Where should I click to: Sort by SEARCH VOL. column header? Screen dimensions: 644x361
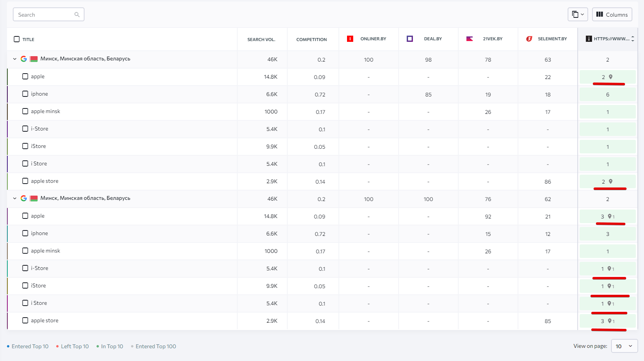coord(261,40)
